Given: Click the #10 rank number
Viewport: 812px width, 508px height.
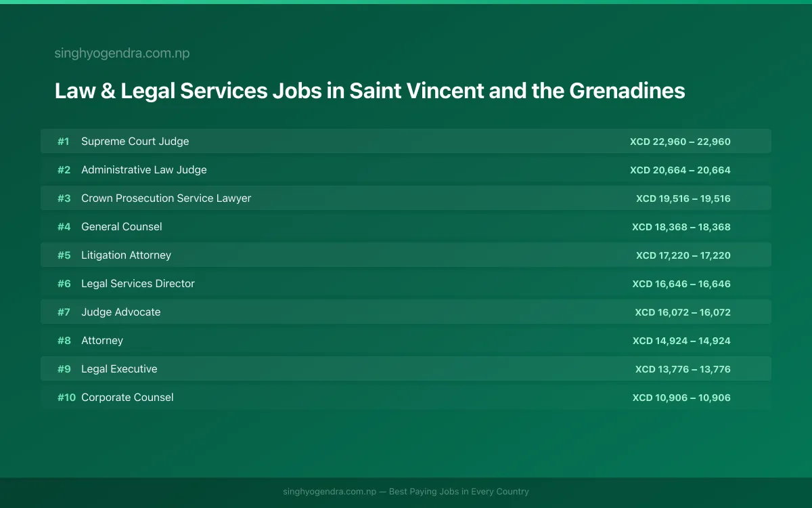Looking at the screenshot, I should click(x=66, y=398).
